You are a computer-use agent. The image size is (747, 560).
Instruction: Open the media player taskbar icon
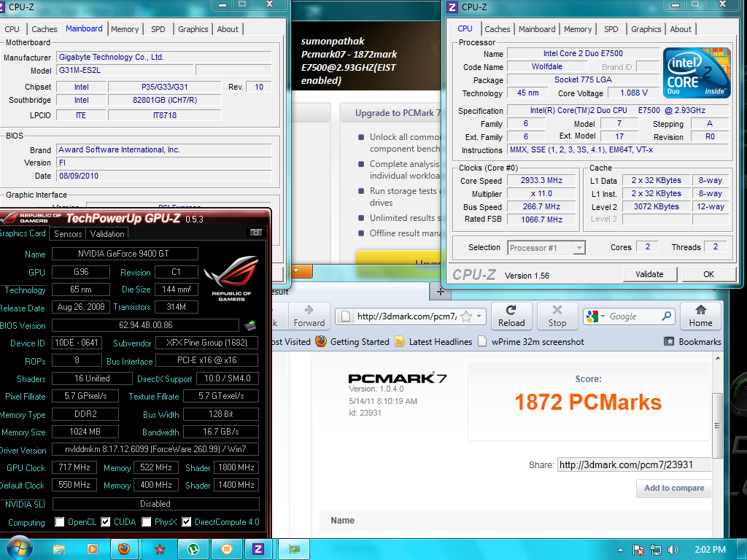coord(93,549)
